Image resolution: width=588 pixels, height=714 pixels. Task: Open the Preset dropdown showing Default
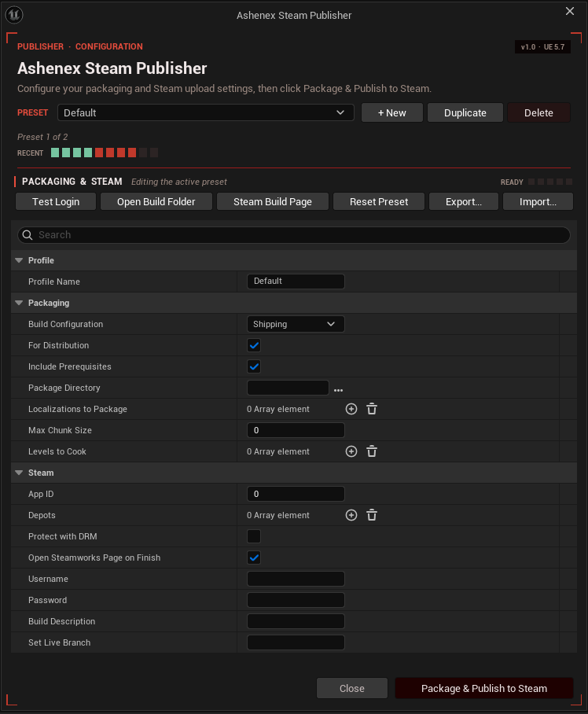(x=206, y=112)
